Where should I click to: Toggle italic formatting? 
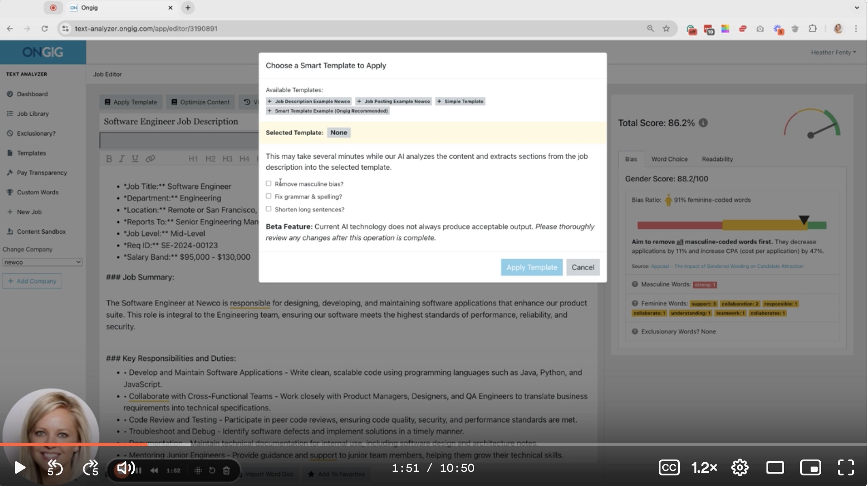click(x=121, y=159)
